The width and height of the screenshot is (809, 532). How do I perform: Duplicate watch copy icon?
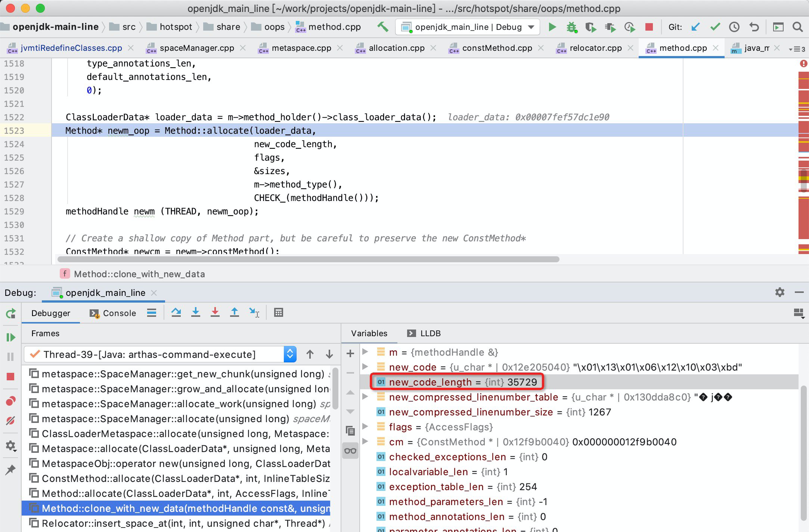[x=350, y=431]
